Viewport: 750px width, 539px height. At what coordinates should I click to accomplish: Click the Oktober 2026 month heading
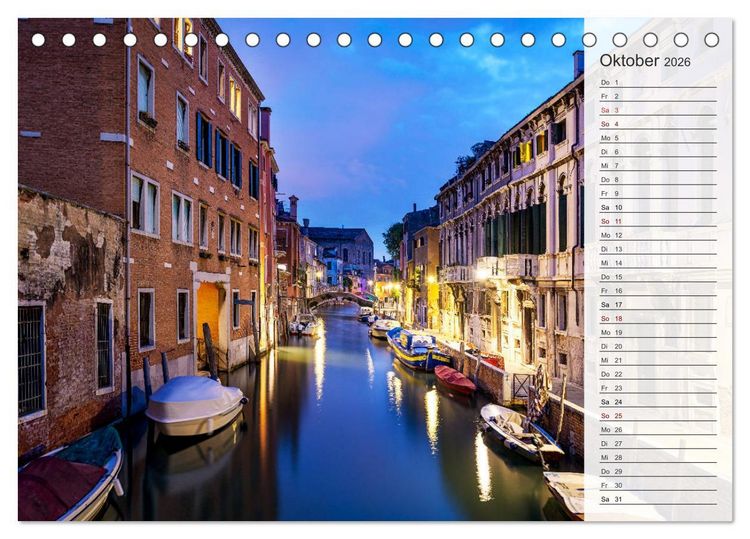(x=645, y=61)
